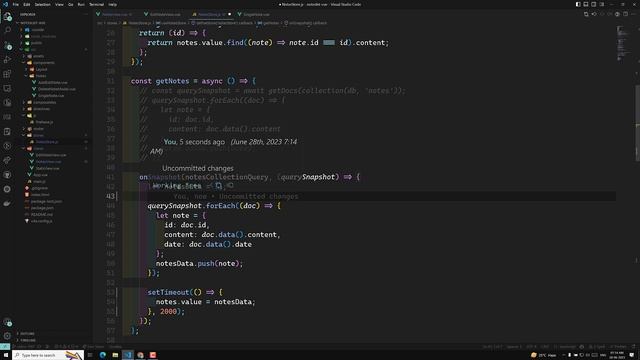Screen dimensions: 640x360
Task: Click the Windows search box
Action: click(x=48, y=355)
